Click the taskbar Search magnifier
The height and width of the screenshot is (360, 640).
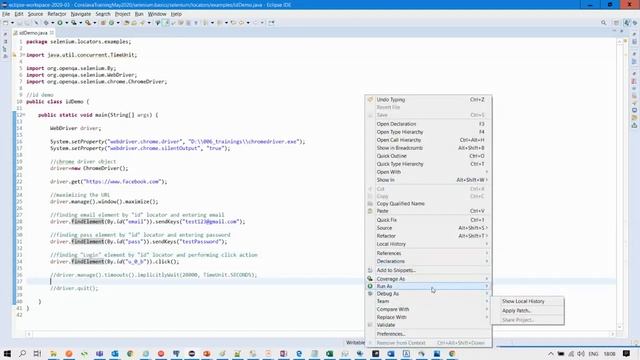22,353
